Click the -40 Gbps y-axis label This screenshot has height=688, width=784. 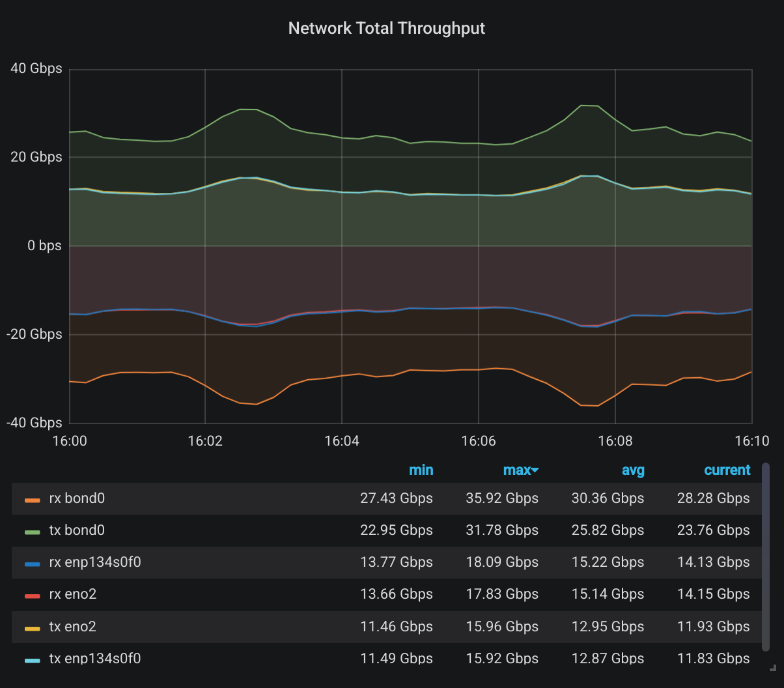(x=34, y=423)
